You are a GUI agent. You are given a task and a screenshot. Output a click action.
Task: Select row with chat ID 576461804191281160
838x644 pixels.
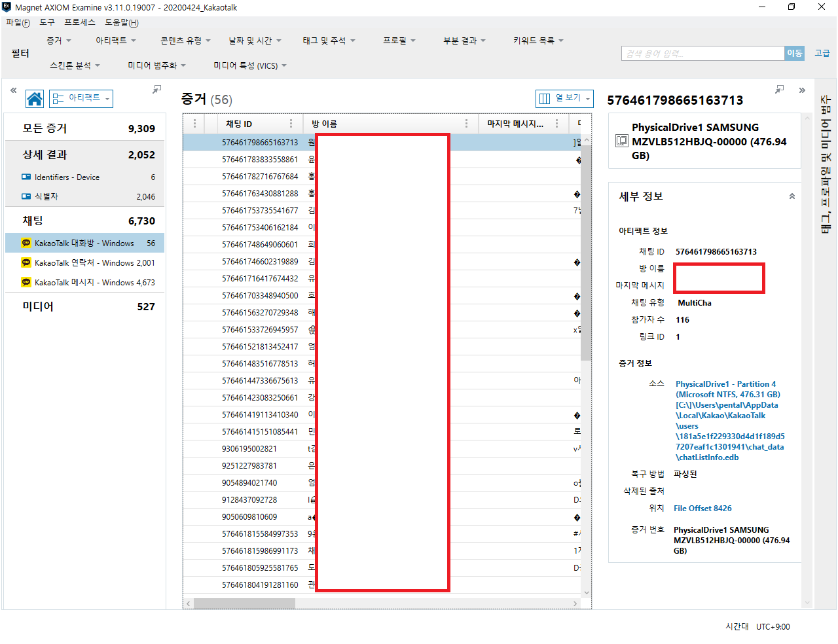tap(382, 584)
